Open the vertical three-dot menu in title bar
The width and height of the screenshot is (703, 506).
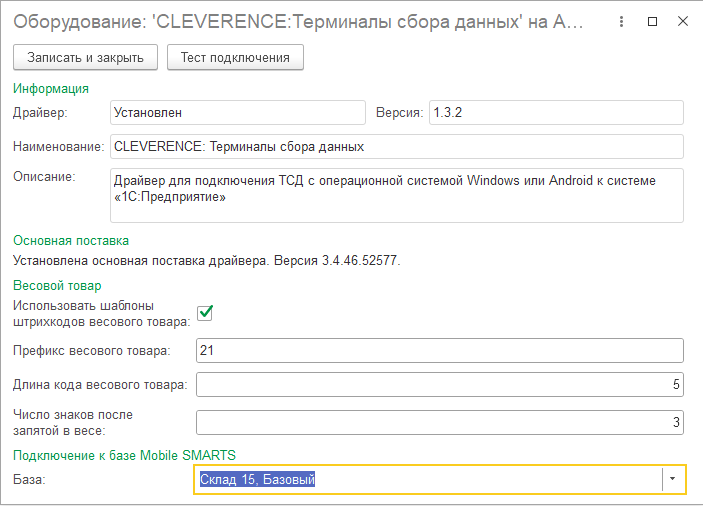(623, 22)
